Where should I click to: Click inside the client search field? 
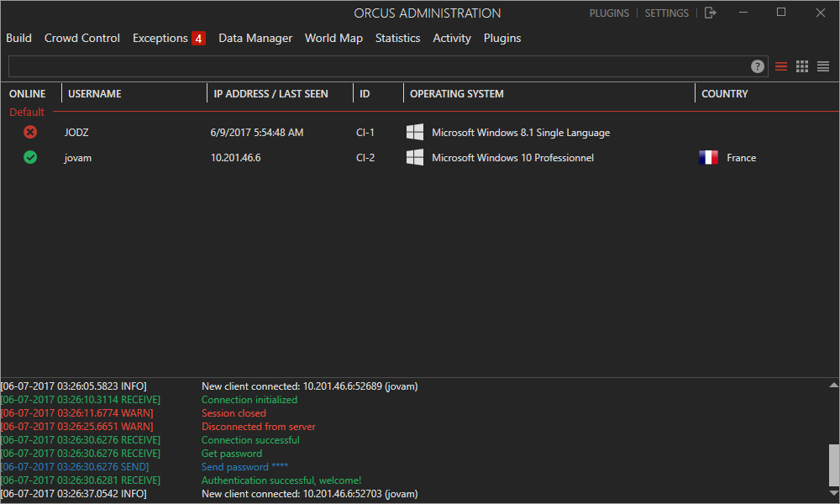pos(378,66)
